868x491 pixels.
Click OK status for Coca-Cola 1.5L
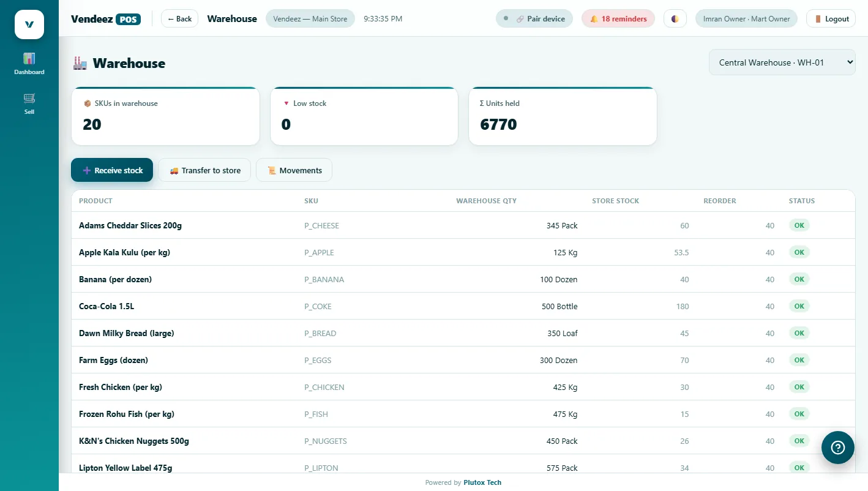(799, 306)
